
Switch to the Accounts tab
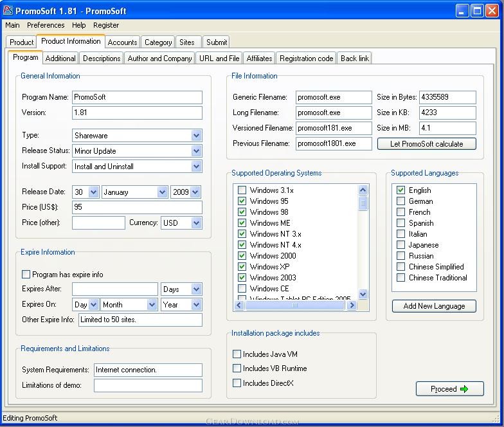click(122, 42)
